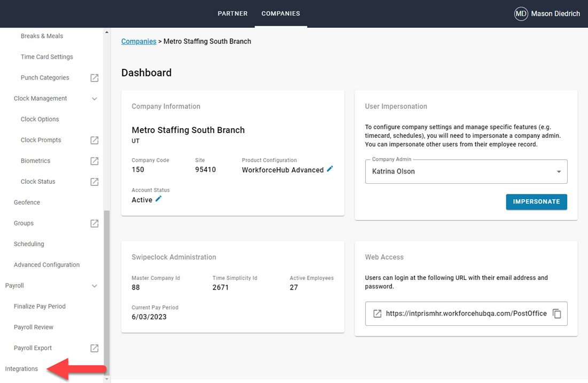588x383 pixels.
Task: Open Clock Status via its external link icon
Action: point(95,182)
